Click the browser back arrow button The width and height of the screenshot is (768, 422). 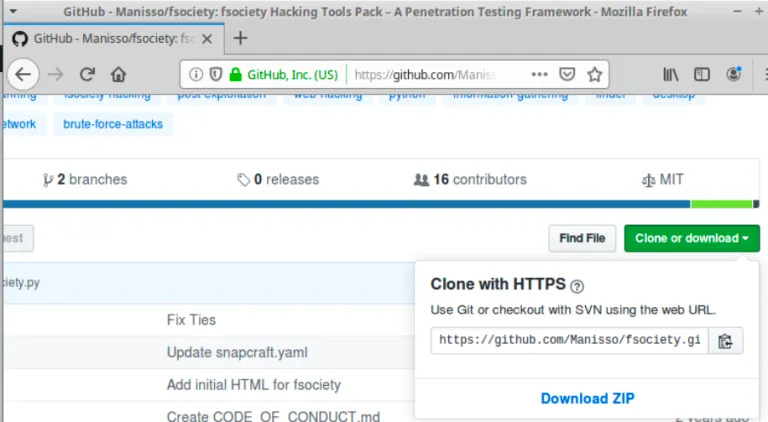point(23,74)
